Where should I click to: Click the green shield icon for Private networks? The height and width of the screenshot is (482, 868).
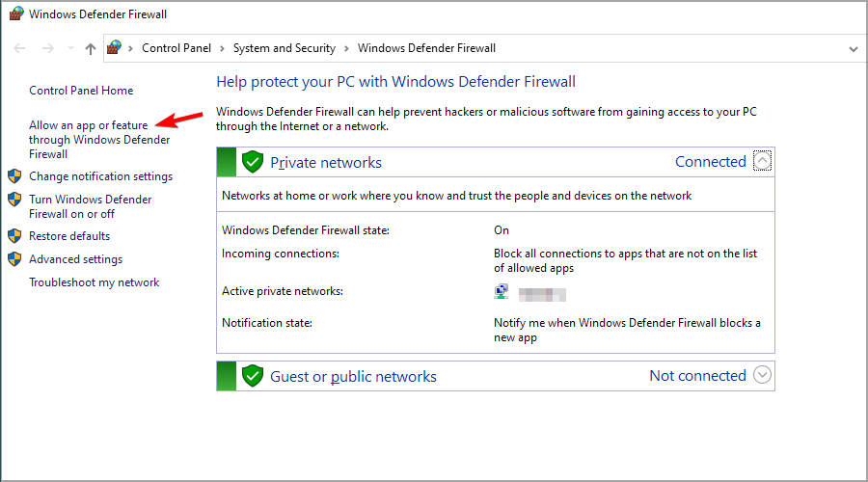(253, 162)
